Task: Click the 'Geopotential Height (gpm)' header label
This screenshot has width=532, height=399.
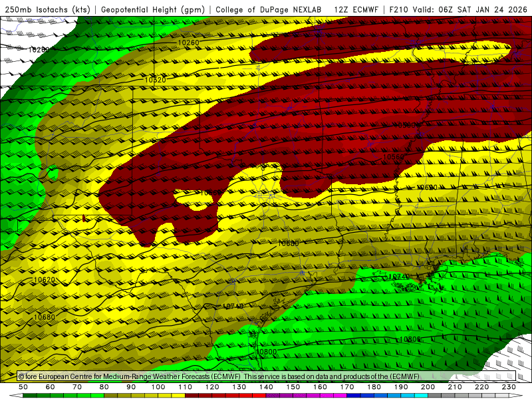Action: click(x=153, y=9)
